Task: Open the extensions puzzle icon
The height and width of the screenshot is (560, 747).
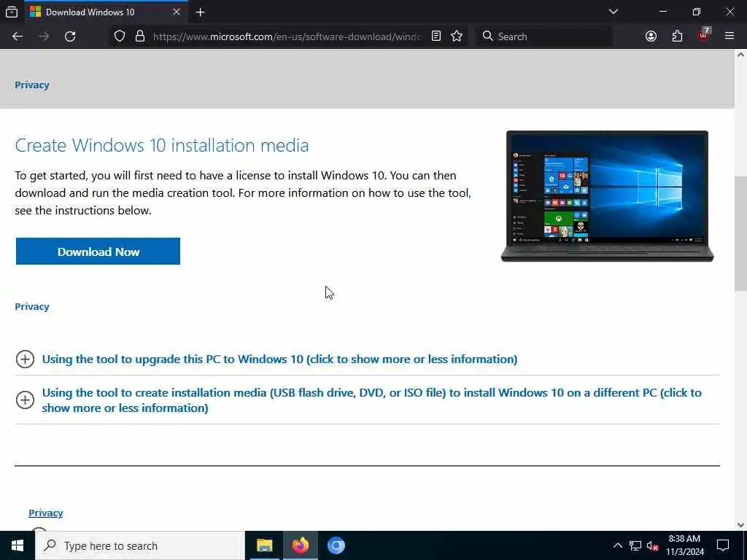Action: (678, 36)
